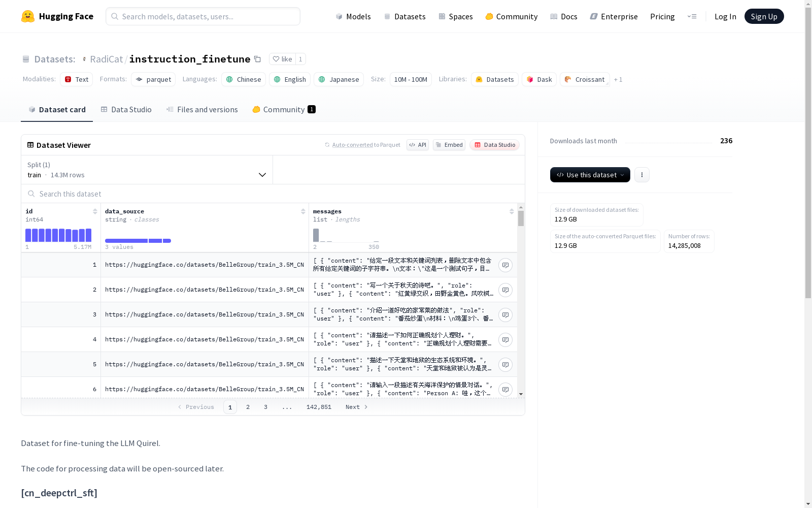Select the Japanese language tag

(x=339, y=79)
